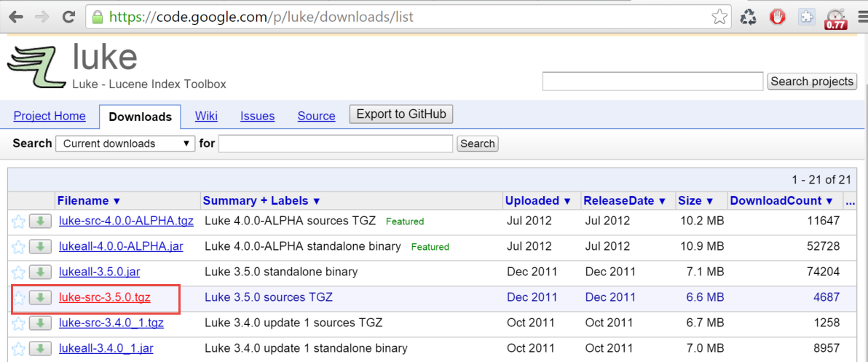
Task: Click 'Luke 3.4.0 update 1 standalone binary' summary
Action: click(306, 349)
